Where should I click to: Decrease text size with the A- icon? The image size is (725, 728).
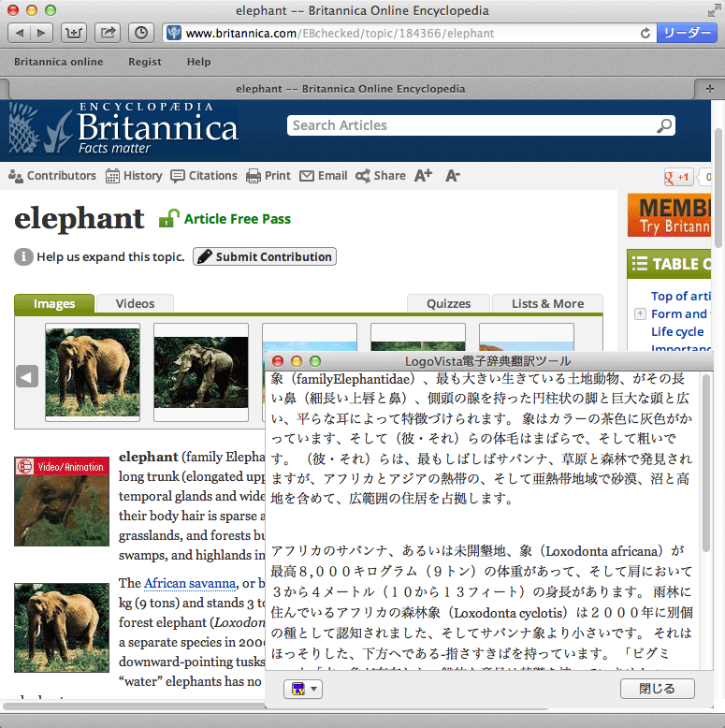(x=453, y=176)
